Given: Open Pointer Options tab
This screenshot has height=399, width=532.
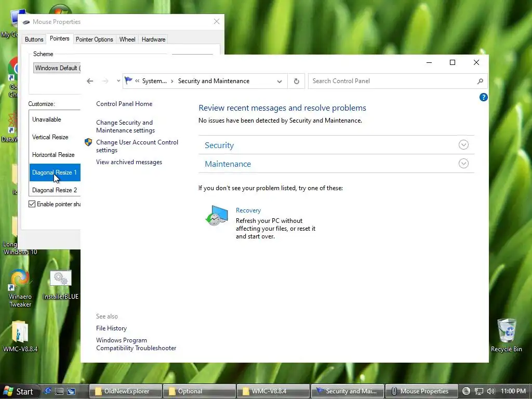Looking at the screenshot, I should point(95,39).
